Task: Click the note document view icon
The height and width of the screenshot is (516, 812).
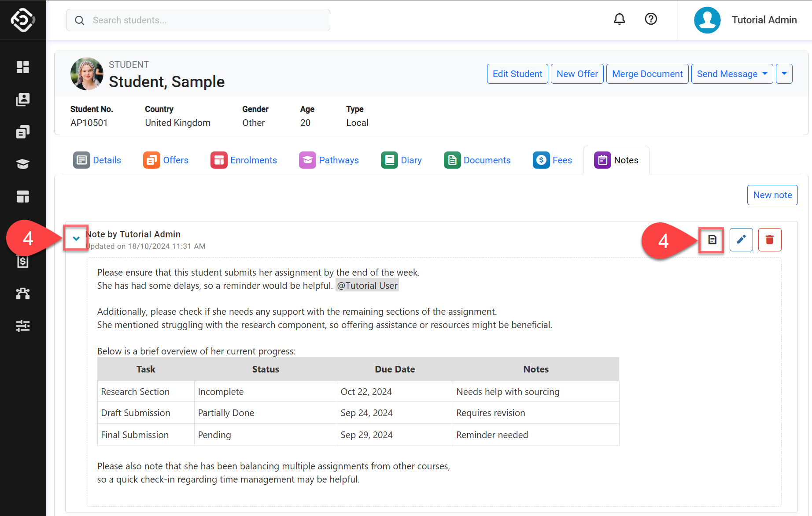Action: 712,240
